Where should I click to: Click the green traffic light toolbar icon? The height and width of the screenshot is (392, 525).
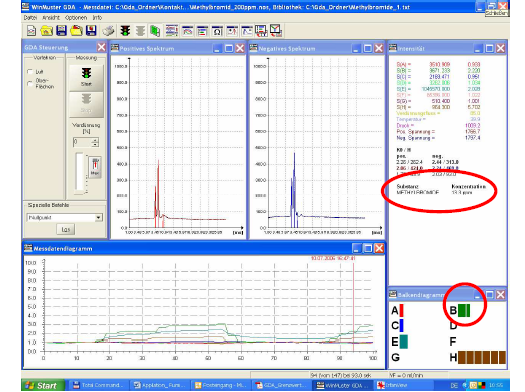[126, 31]
